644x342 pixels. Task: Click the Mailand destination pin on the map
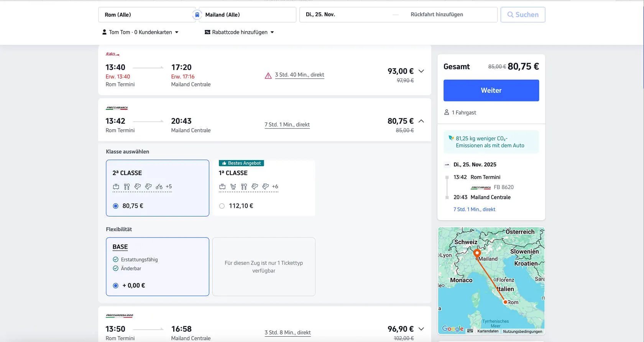click(x=477, y=254)
